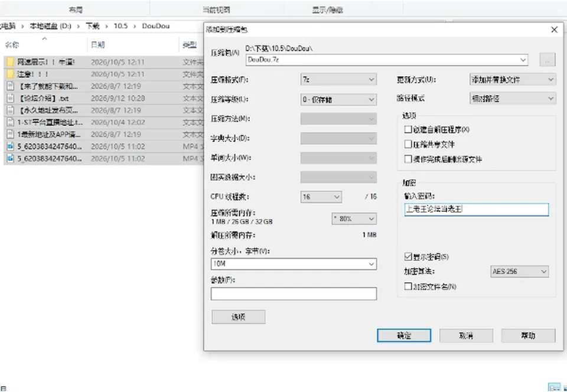This screenshot has height=392, width=567.
Task: Click the browse "..." button beside archive name
Action: click(x=547, y=60)
